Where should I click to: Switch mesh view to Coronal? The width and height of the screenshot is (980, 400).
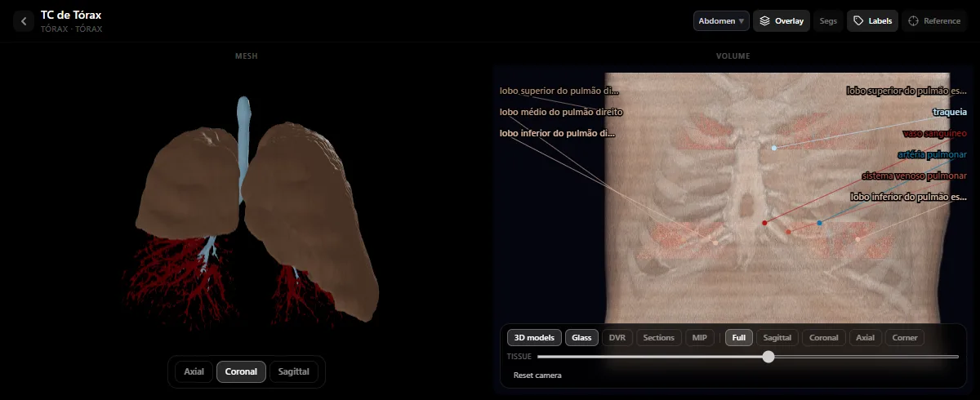(x=241, y=371)
